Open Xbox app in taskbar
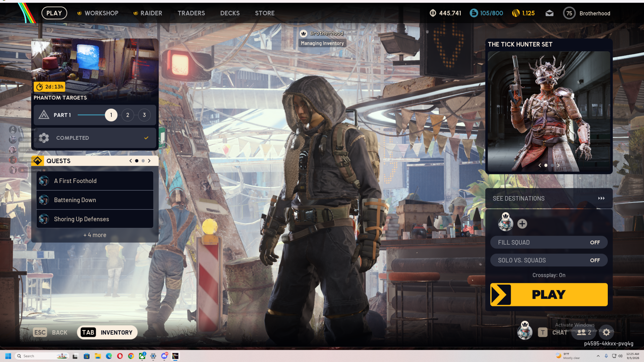Image resolution: width=644 pixels, height=362 pixels. point(142,356)
